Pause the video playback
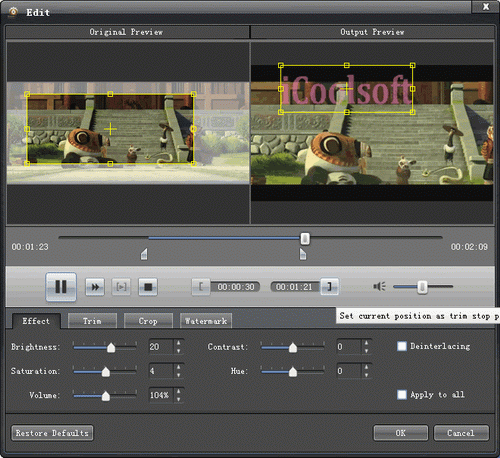 click(61, 287)
